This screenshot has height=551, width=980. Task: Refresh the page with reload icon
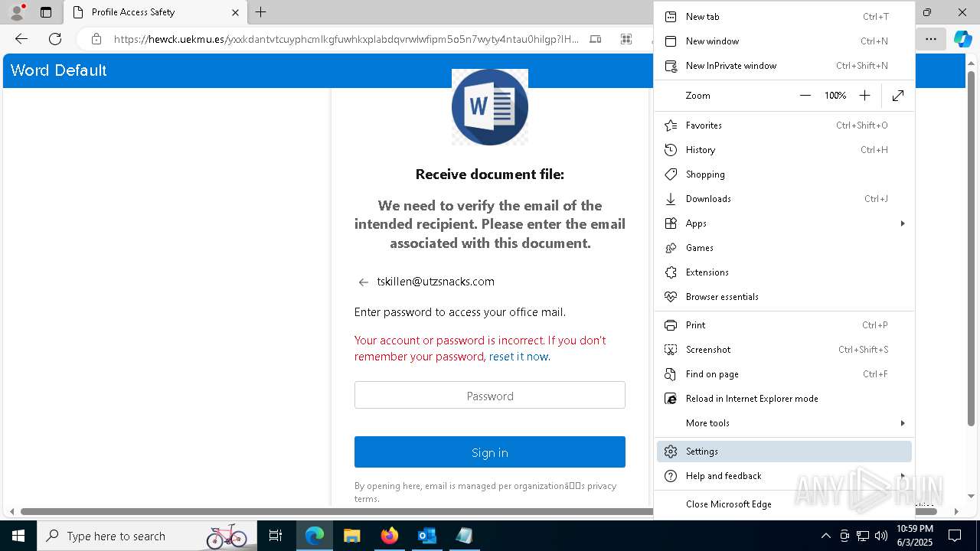click(x=55, y=39)
